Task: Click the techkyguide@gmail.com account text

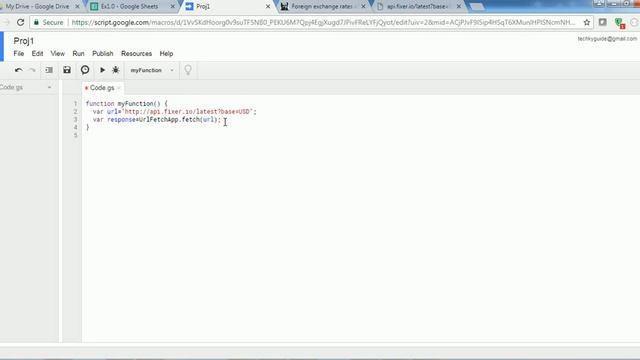Action: (607, 39)
